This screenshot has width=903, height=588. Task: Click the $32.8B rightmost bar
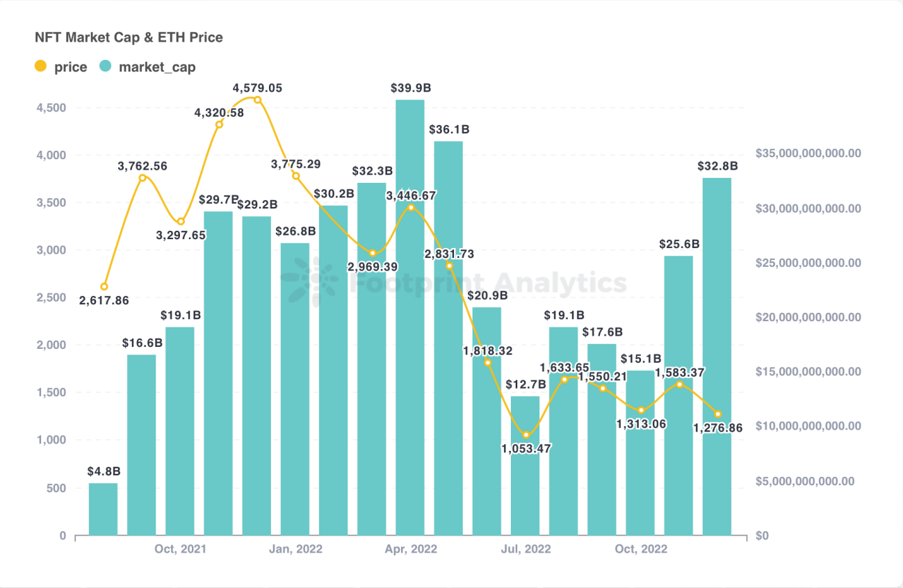click(717, 357)
